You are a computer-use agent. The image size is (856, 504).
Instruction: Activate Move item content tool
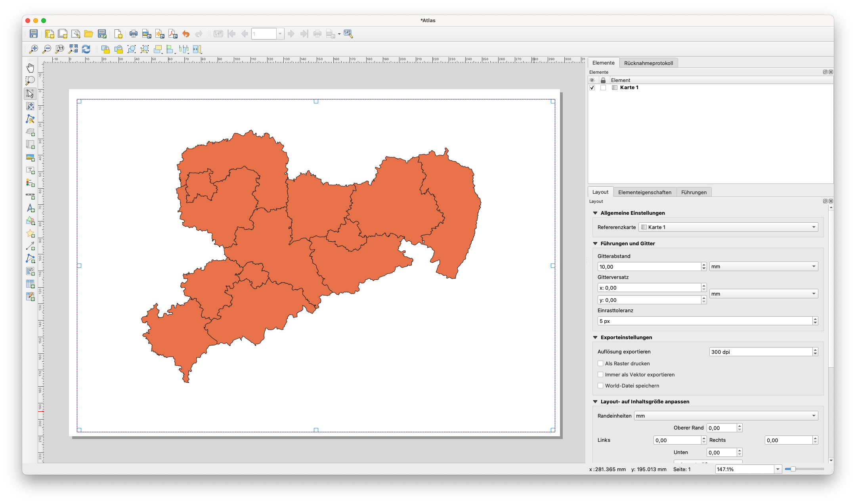30,106
